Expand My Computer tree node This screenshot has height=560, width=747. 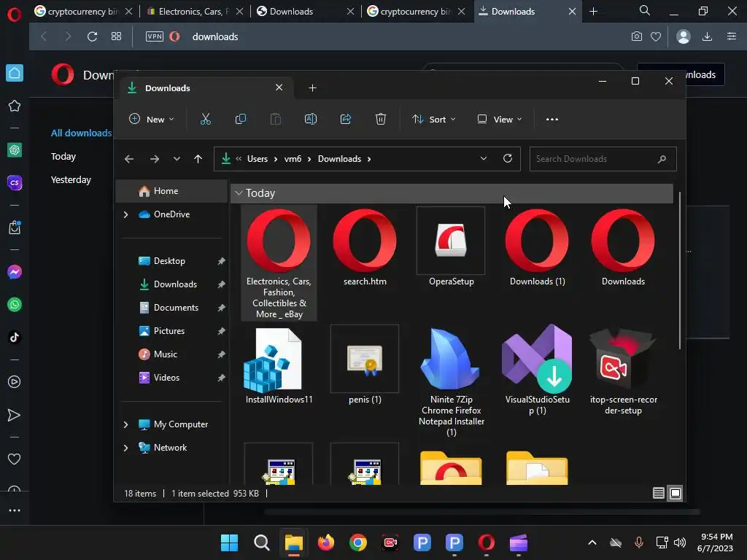tap(125, 424)
